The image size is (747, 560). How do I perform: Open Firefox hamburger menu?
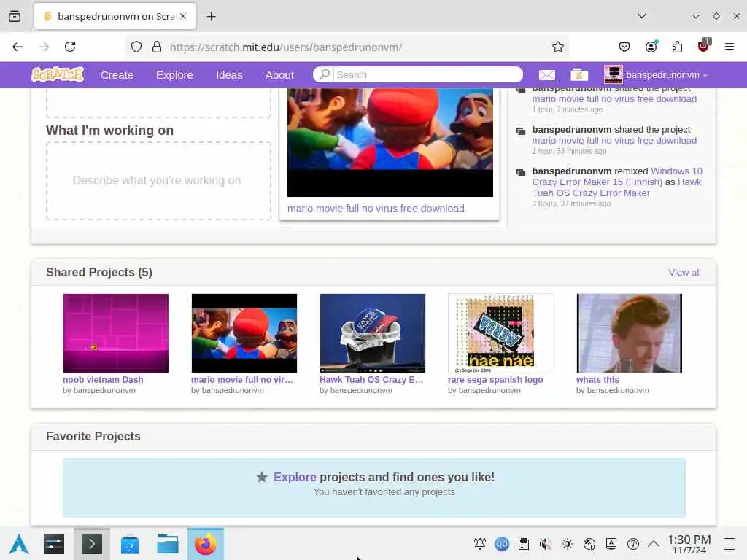click(x=729, y=47)
